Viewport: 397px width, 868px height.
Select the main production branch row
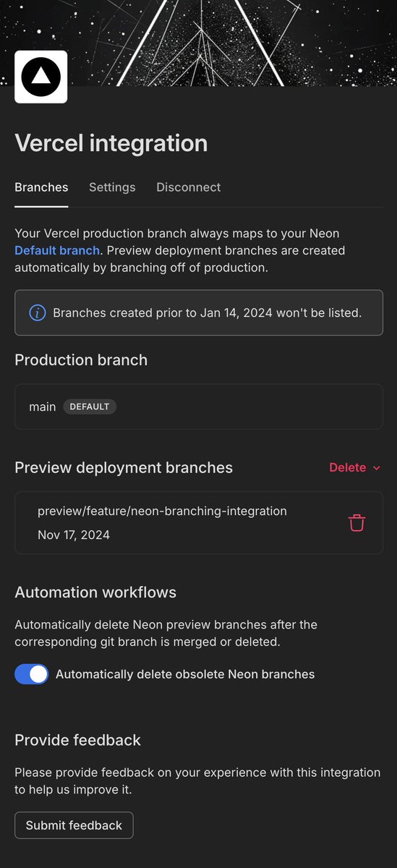coord(199,407)
